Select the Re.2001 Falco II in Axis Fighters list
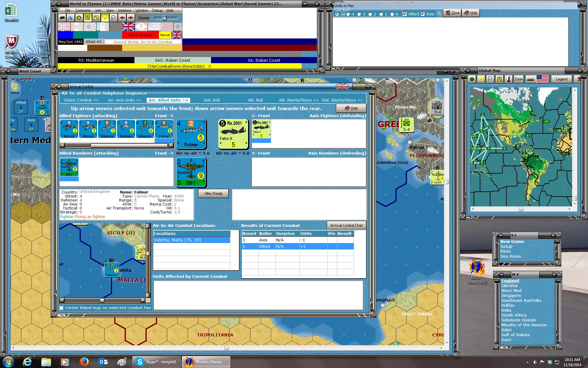 (261, 129)
